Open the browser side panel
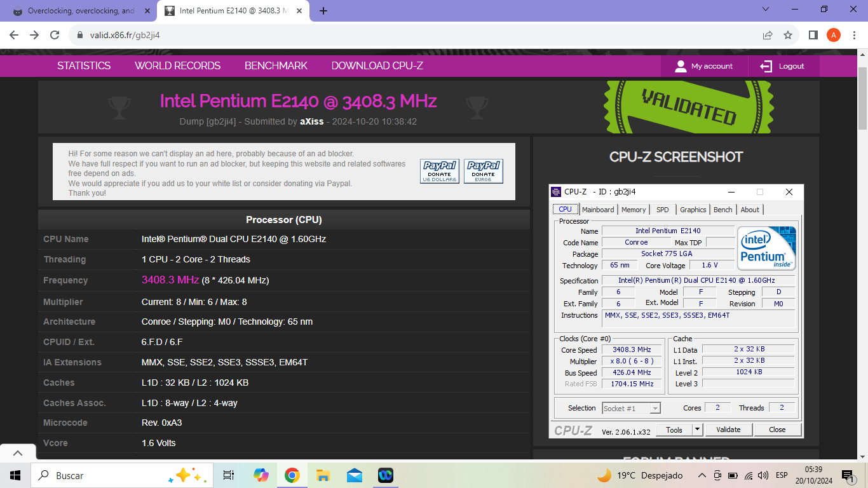Viewport: 868px width, 488px height. [813, 35]
